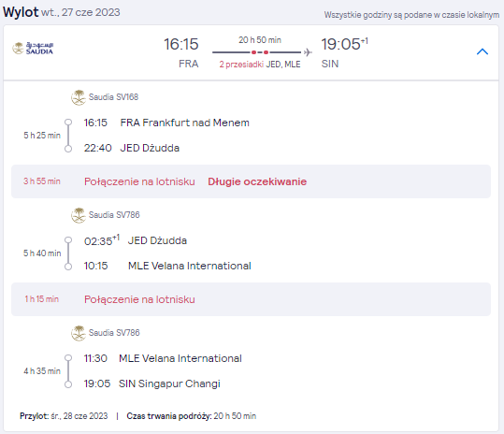Viewport: 504px width, 434px height.
Task: Select the '2 przesiadki' stopovers label
Action: 241,65
